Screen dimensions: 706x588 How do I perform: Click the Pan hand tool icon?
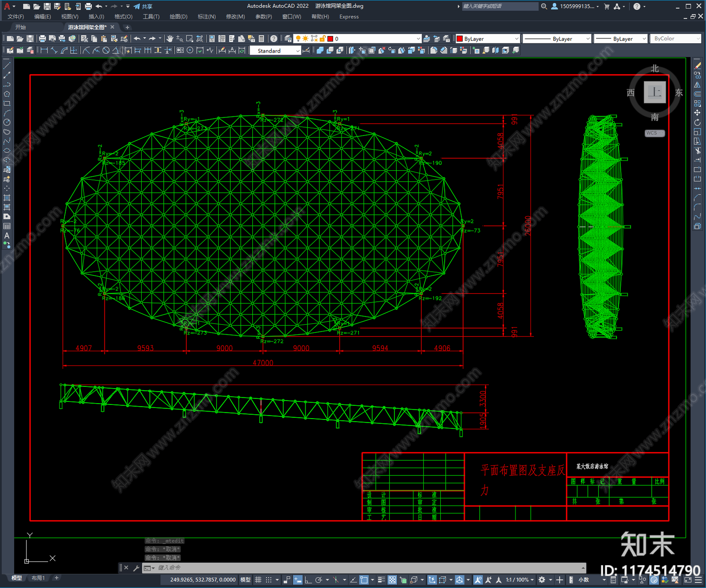170,39
